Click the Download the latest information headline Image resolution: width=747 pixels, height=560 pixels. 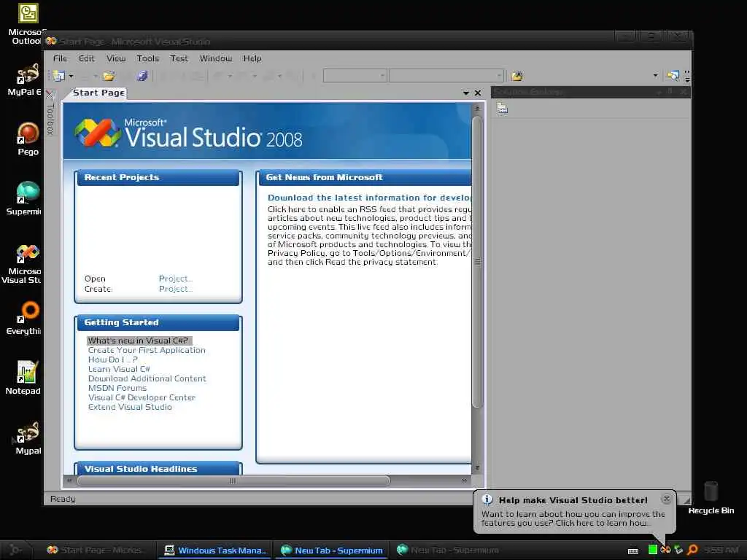[x=369, y=198]
